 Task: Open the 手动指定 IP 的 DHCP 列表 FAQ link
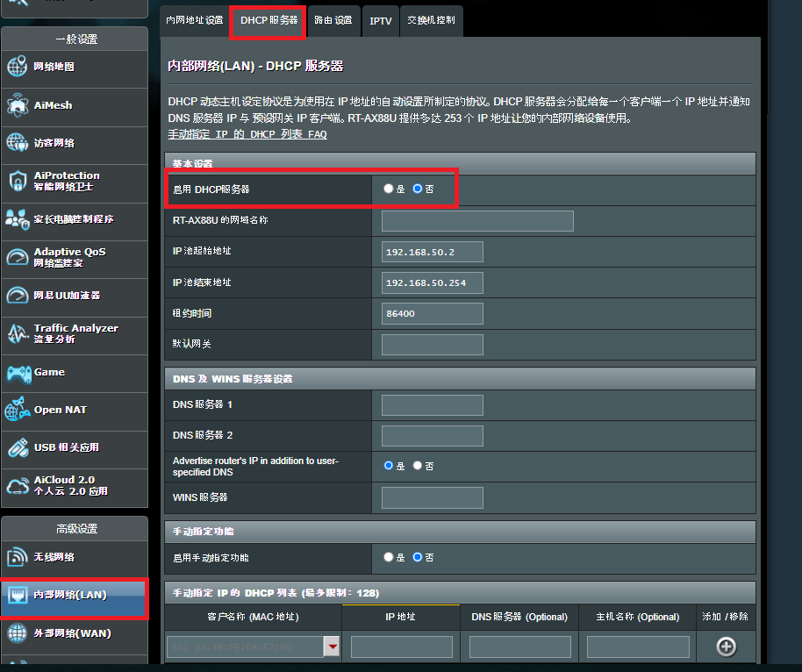point(247,134)
